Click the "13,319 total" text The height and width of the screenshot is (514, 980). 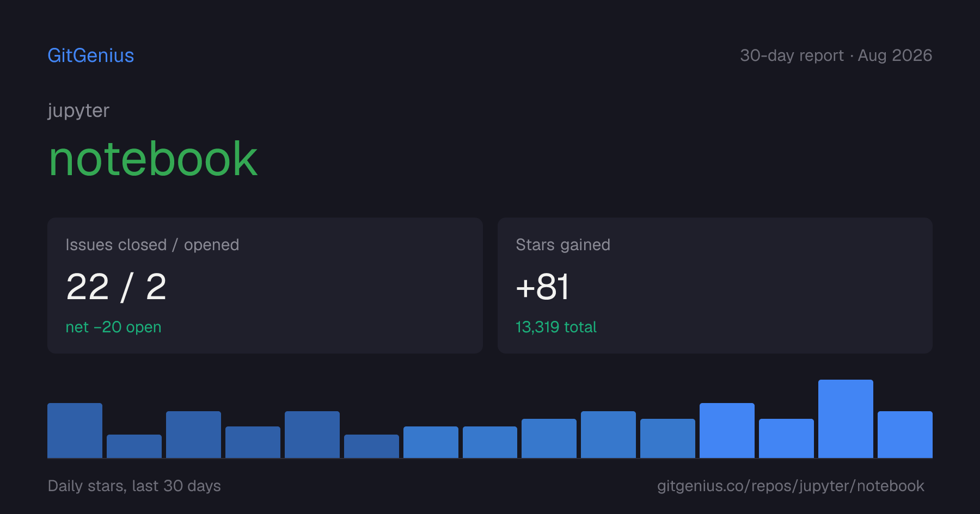pos(556,327)
